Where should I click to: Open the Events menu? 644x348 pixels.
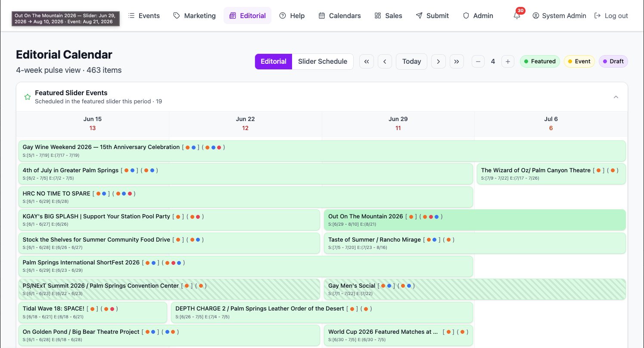(144, 16)
